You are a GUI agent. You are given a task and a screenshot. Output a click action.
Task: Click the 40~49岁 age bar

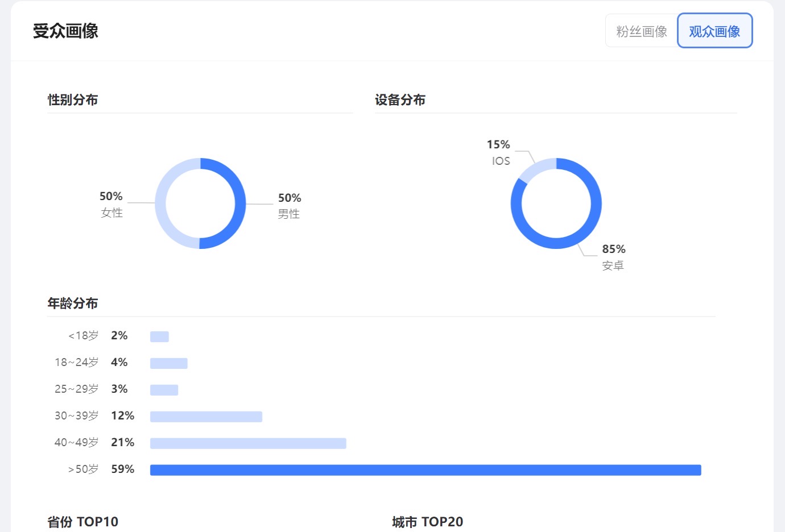248,443
